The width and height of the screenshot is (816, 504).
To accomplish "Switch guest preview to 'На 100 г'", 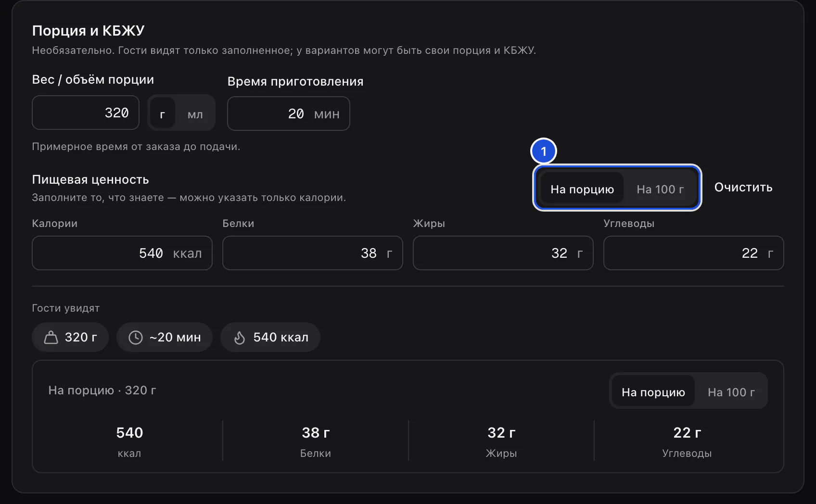I will click(731, 392).
